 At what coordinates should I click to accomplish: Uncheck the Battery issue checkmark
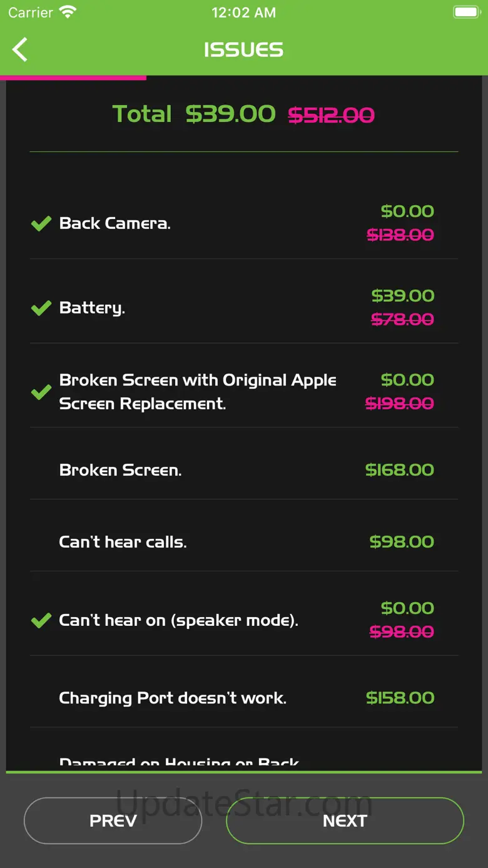41,308
